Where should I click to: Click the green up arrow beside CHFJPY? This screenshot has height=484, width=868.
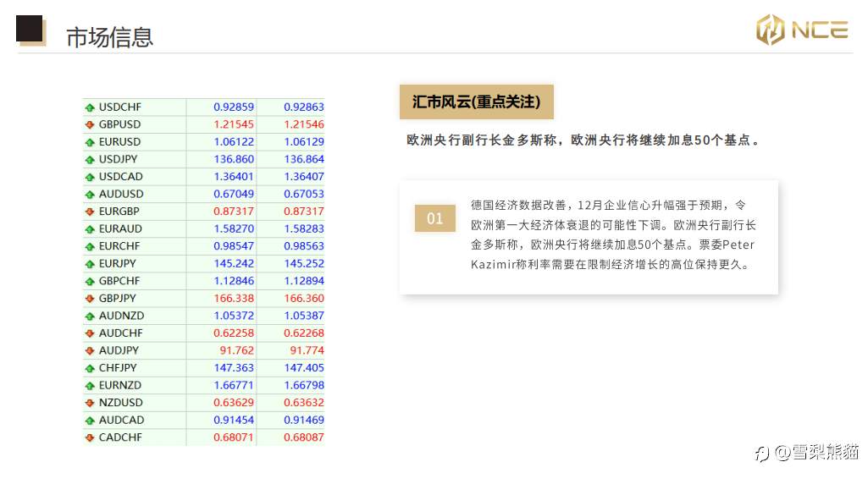tap(90, 368)
